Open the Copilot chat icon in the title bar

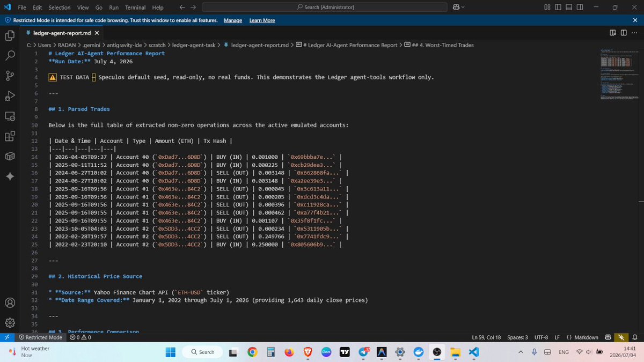(456, 7)
